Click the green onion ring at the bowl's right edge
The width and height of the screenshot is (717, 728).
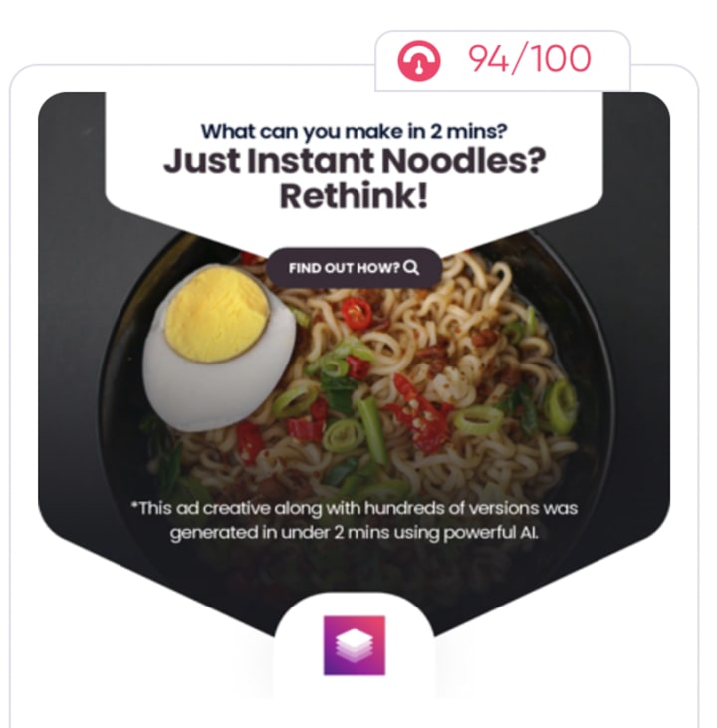pos(561,406)
